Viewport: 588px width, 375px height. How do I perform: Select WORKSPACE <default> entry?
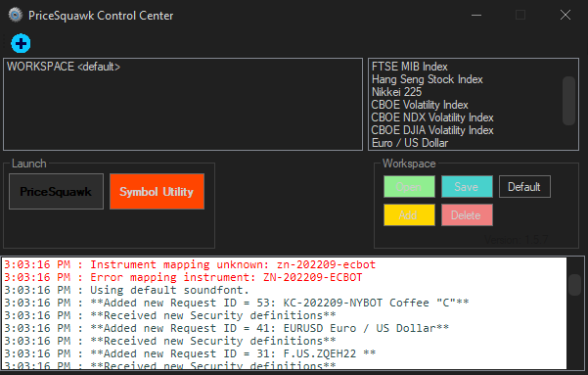tap(64, 67)
